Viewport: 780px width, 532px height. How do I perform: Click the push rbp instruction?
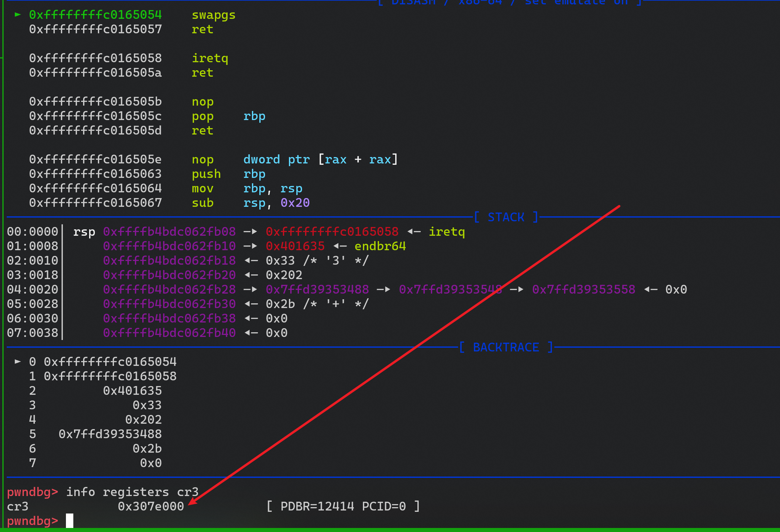[x=228, y=174]
